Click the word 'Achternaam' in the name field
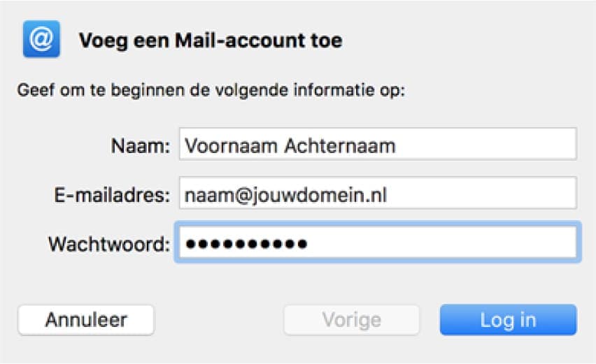596x364 pixels. [341, 145]
